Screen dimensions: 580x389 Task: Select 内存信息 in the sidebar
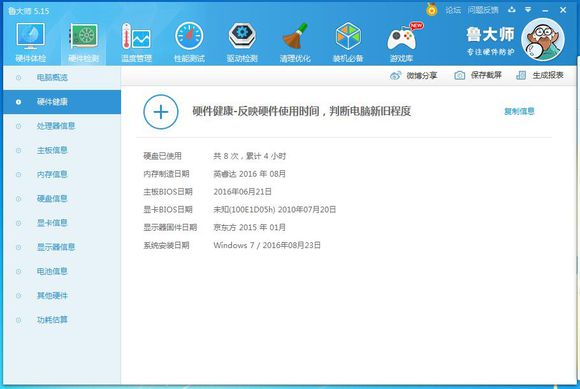coord(62,175)
